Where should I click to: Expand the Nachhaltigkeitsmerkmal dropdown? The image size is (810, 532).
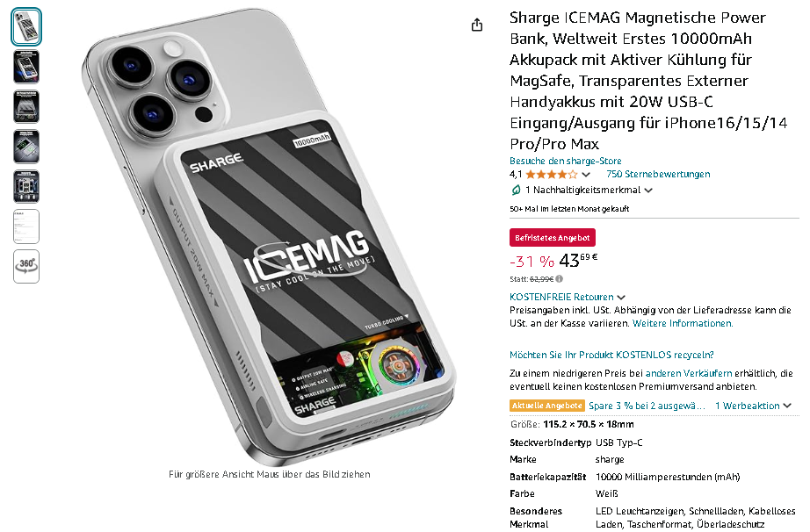pyautogui.click(x=649, y=191)
